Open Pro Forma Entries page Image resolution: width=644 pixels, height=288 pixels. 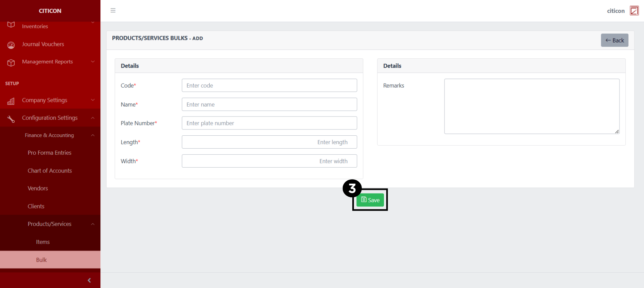tap(49, 153)
